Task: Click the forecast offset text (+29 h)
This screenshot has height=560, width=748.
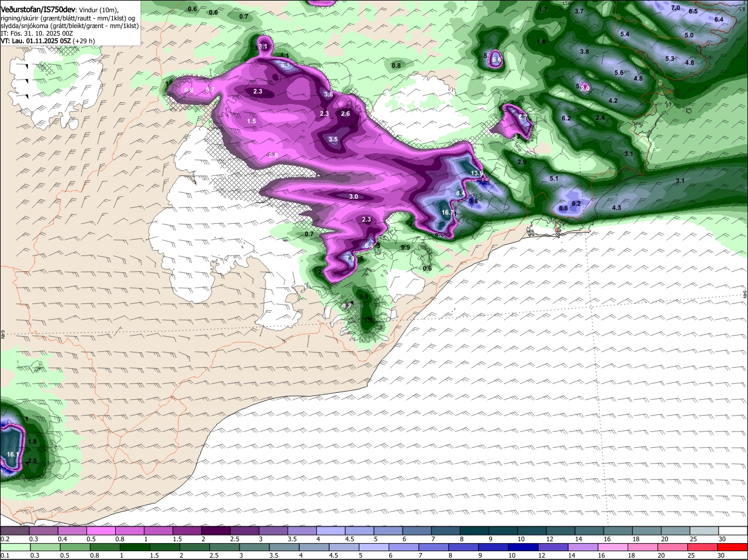Action: (84, 41)
